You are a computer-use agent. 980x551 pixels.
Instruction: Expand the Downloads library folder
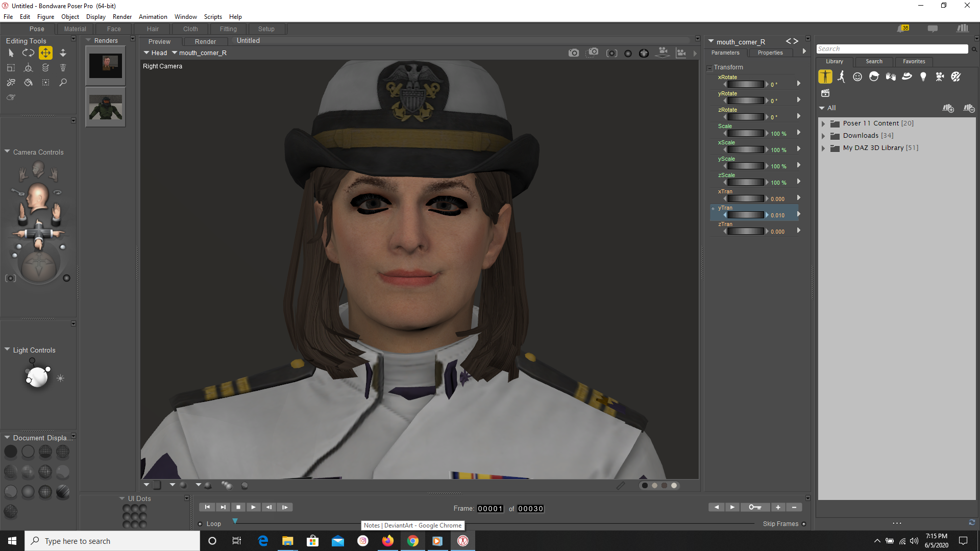point(823,135)
